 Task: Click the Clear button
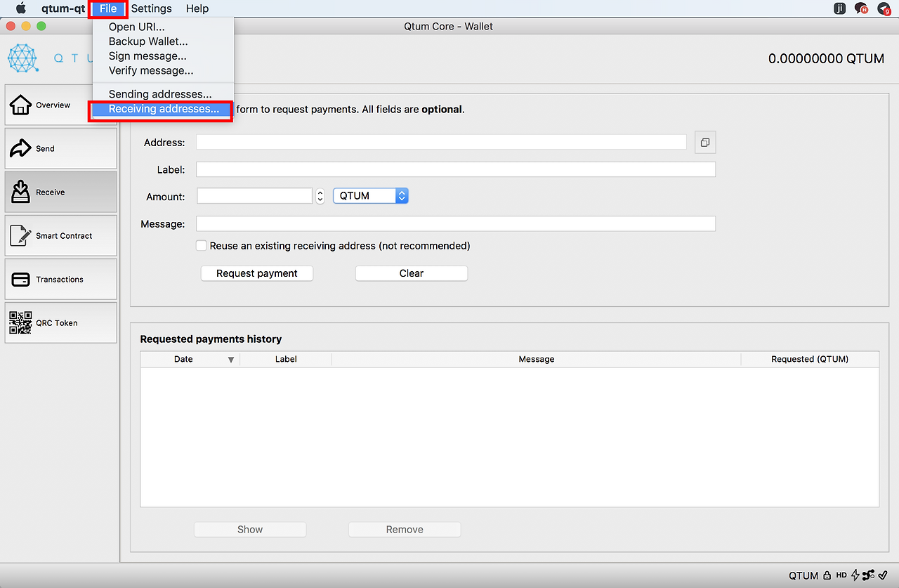pos(412,273)
